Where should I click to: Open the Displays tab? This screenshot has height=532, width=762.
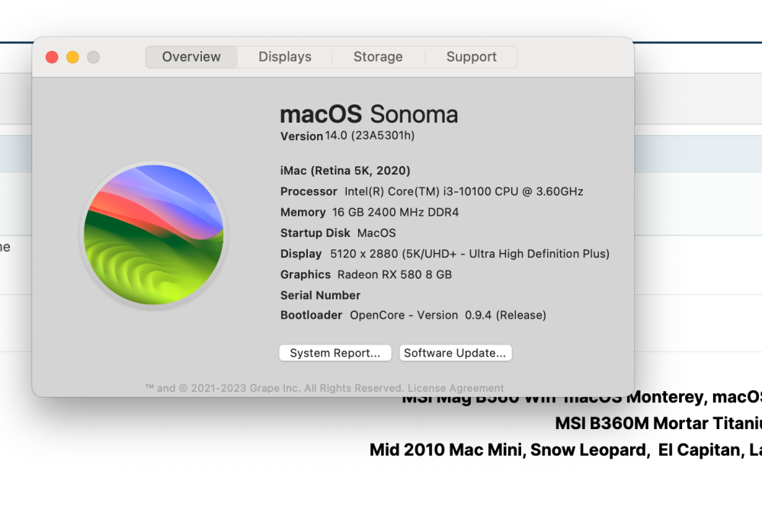(x=285, y=57)
